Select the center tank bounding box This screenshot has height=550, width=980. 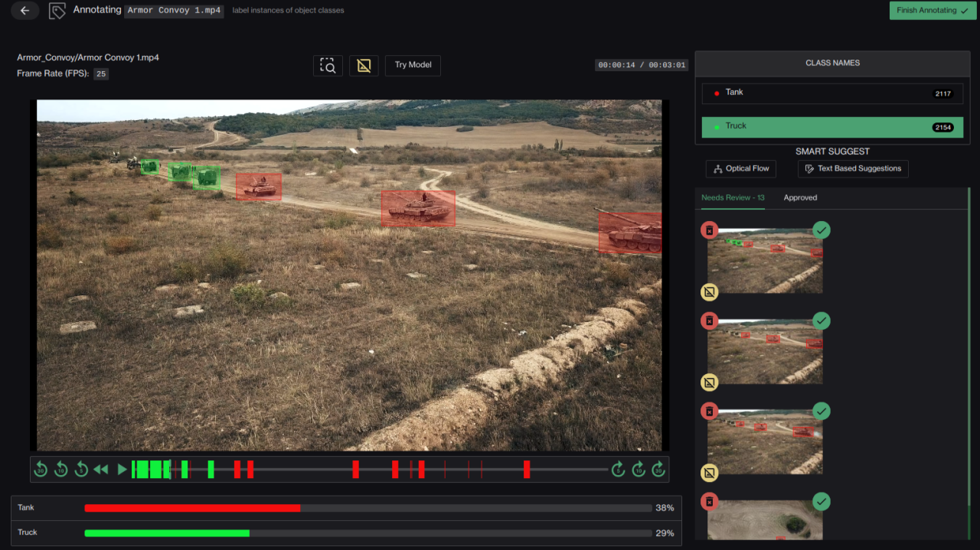tap(418, 208)
